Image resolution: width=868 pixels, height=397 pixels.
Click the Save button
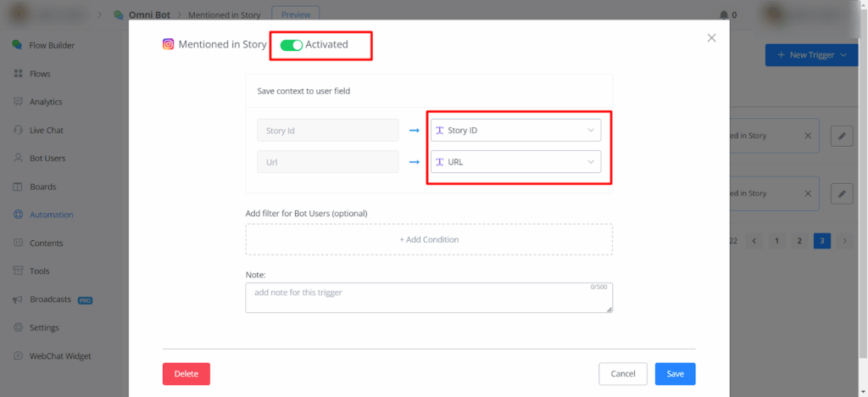coord(675,374)
